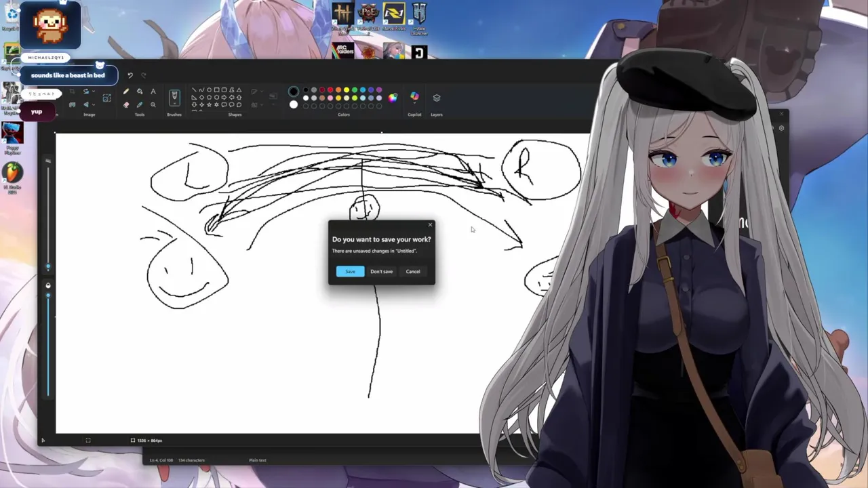
Task: Pick the orange swatch in the top row
Action: [338, 89]
